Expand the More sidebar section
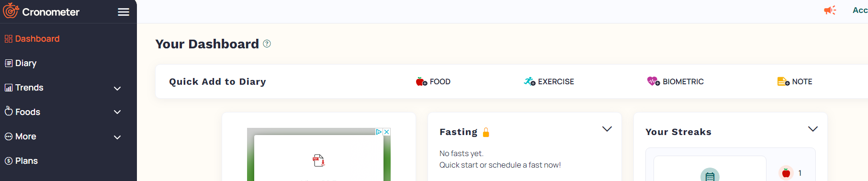 coord(117,137)
